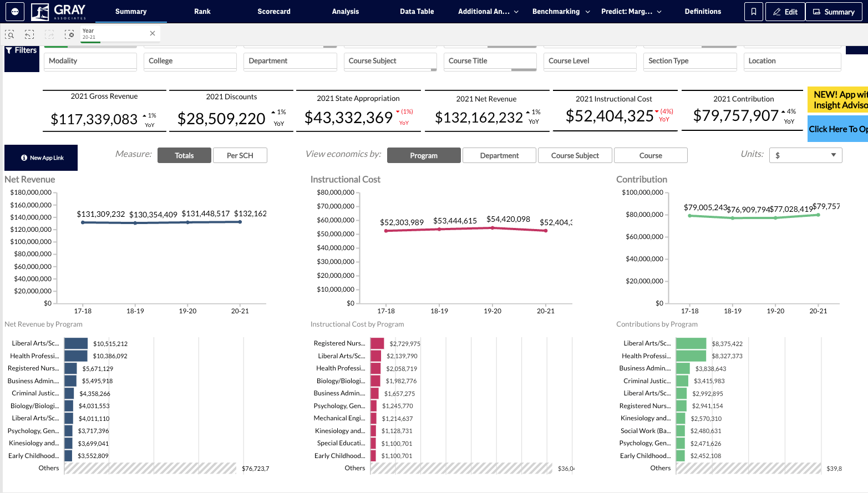Click the Gray Associates logo
This screenshot has height=493, width=868.
[59, 11]
